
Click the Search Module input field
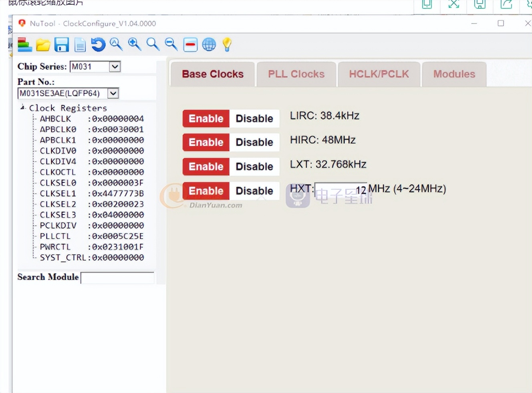pos(117,278)
